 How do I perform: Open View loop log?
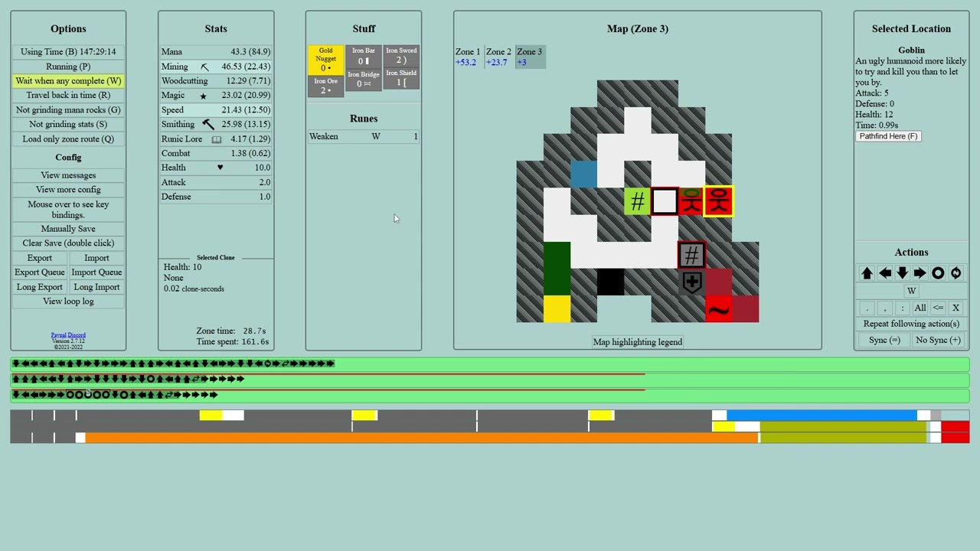point(68,302)
